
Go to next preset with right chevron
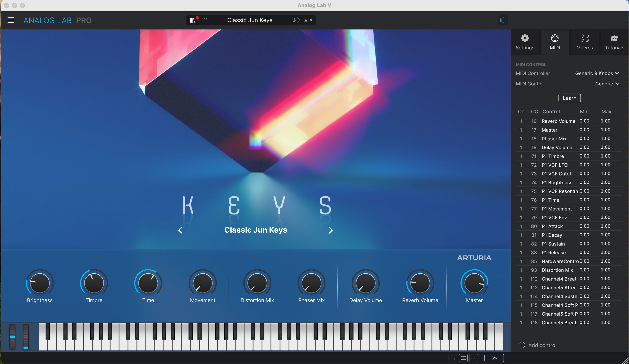point(331,230)
